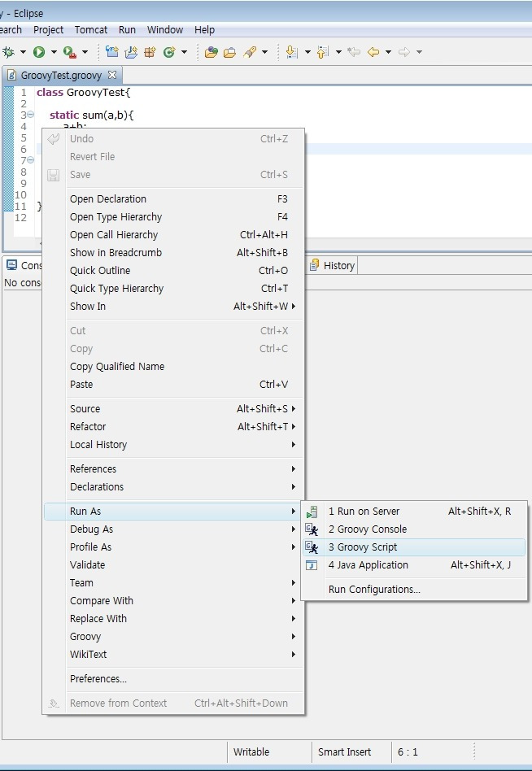Open Run Configurations... dialog
532x771 pixels.
[414, 589]
